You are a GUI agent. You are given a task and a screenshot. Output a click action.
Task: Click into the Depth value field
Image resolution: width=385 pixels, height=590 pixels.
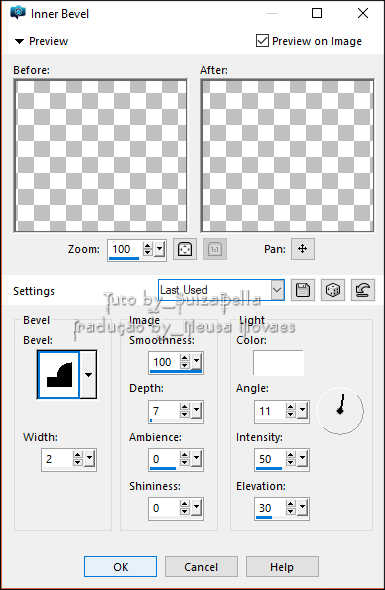164,411
